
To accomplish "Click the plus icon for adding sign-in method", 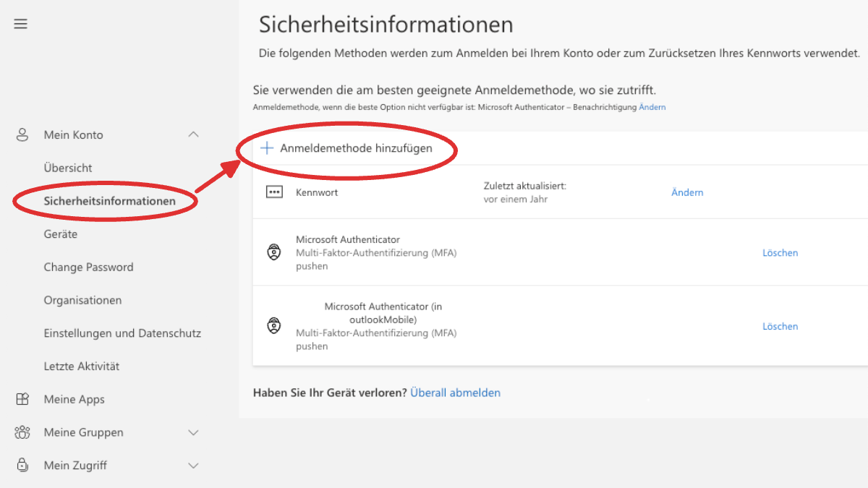I will 267,148.
